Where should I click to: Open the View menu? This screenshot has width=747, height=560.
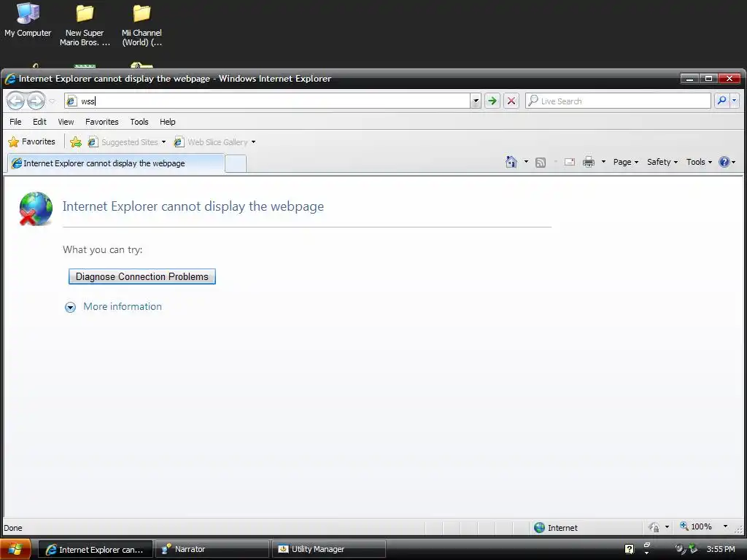[x=66, y=122]
